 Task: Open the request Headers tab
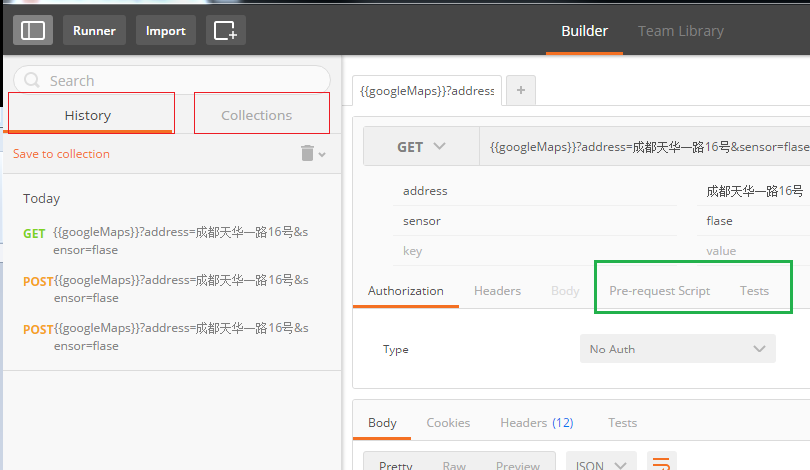[497, 291]
